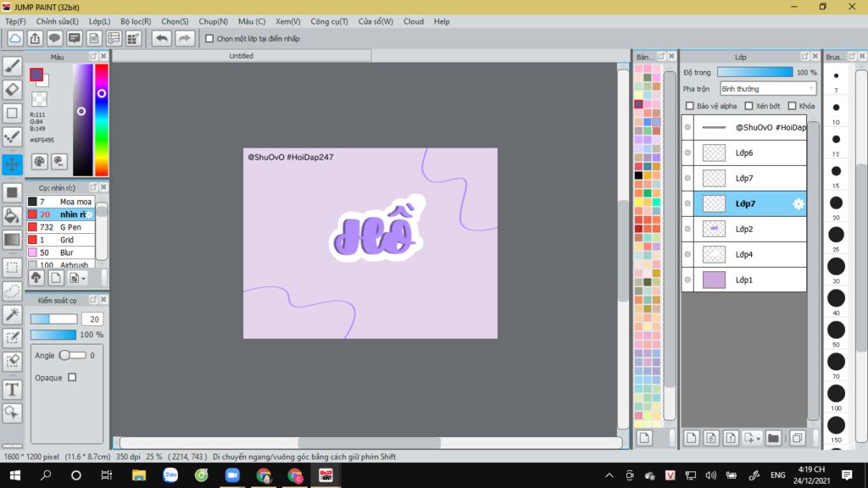
Task: Set the brush Angle slider
Action: tap(73, 355)
